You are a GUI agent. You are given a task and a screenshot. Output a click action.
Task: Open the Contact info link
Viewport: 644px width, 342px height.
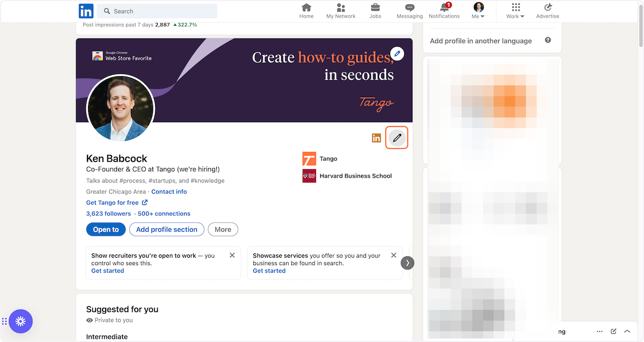coord(169,192)
